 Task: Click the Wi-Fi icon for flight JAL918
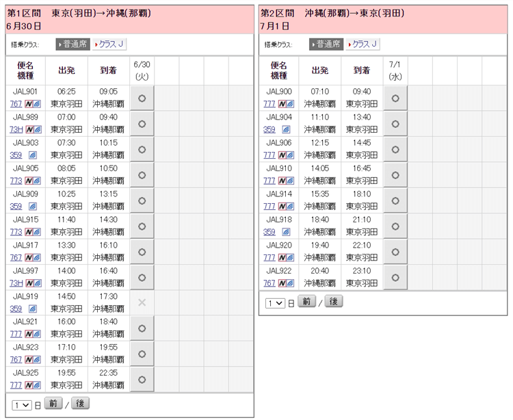point(286,232)
